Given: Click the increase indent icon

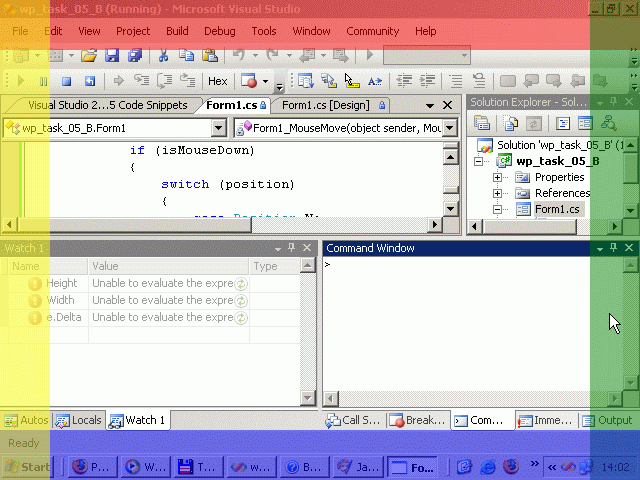Looking at the screenshot, I should click(x=427, y=81).
